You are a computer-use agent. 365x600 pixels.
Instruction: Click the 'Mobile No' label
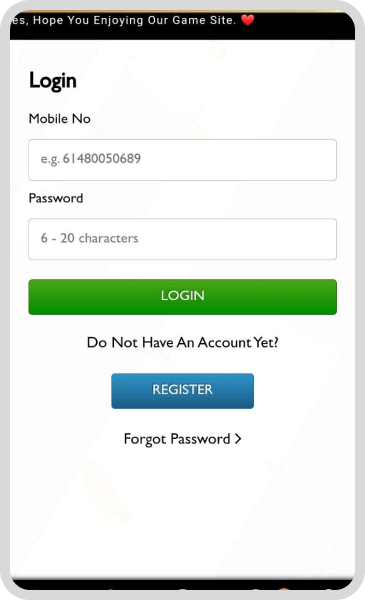(x=60, y=119)
